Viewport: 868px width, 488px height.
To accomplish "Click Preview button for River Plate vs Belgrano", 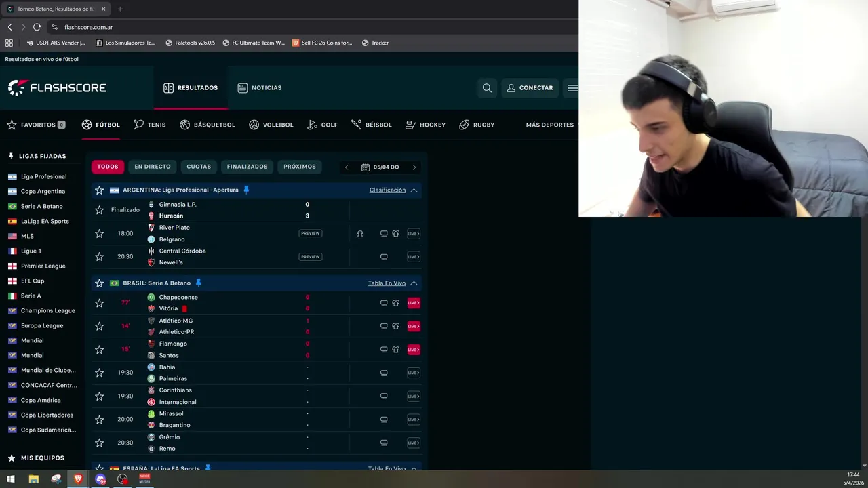I will [310, 233].
